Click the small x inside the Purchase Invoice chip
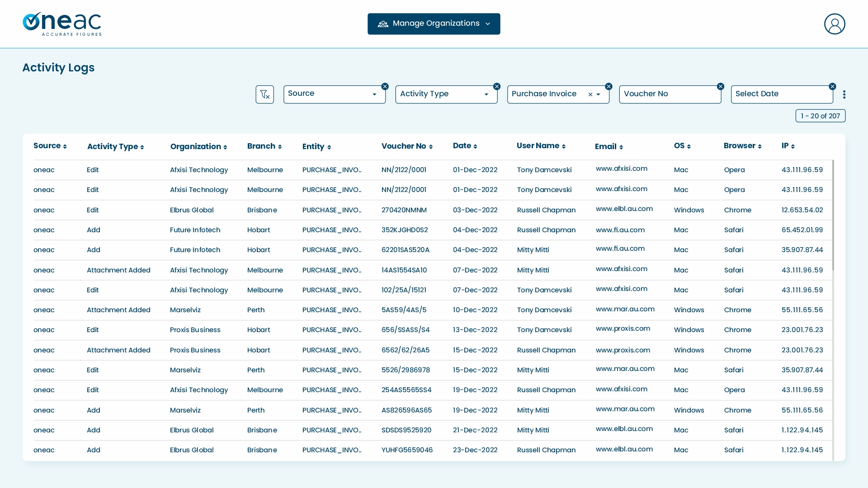Image resolution: width=868 pixels, height=488 pixels. coord(591,94)
